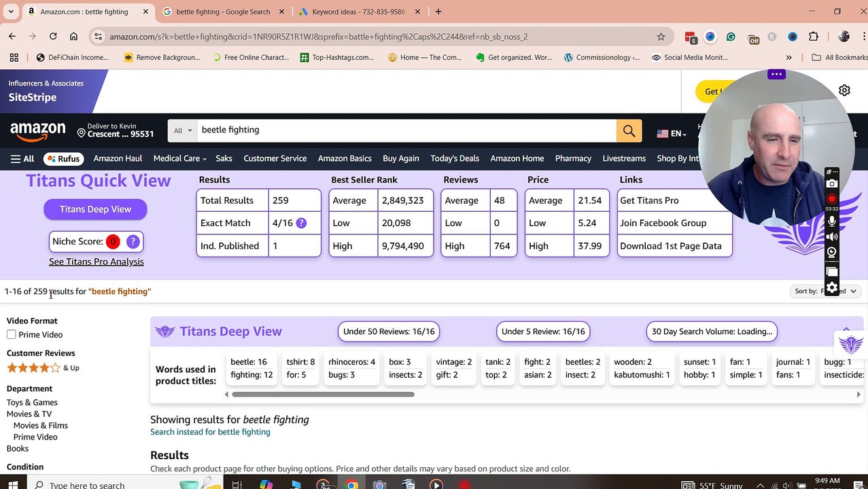This screenshot has height=489, width=868.
Task: Expand the Medical Care menu
Action: coord(180,158)
